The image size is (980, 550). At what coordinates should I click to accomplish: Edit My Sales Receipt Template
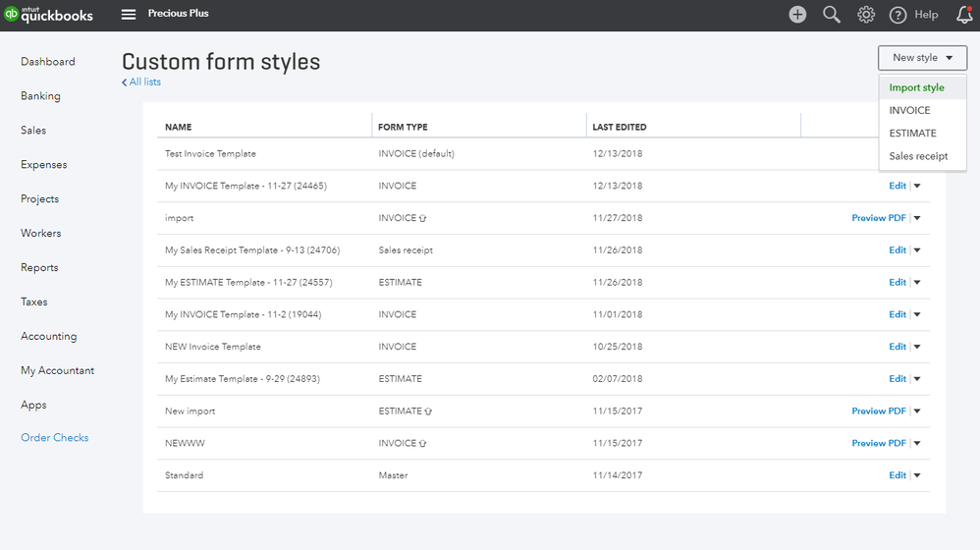point(897,250)
